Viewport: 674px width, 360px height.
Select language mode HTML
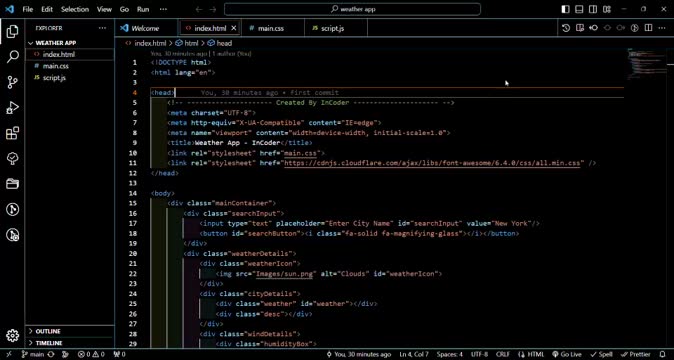click(531, 354)
